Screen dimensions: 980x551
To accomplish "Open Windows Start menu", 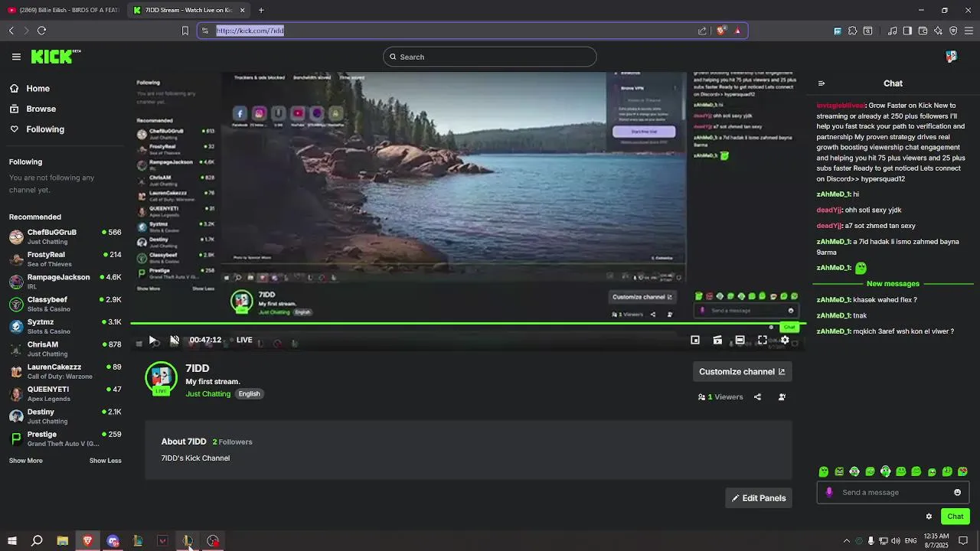I will (x=11, y=541).
